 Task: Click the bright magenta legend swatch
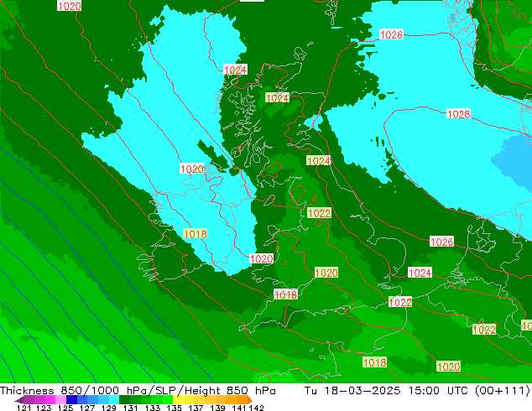tap(50, 400)
